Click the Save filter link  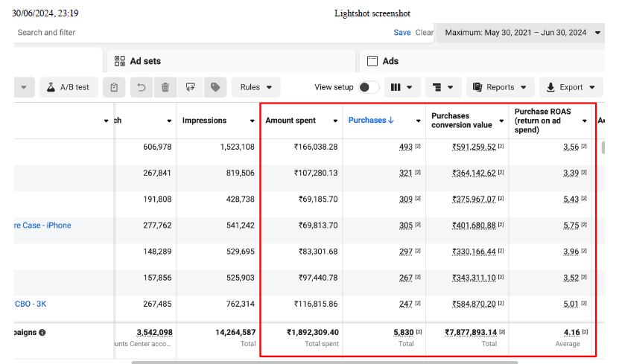[x=402, y=33]
